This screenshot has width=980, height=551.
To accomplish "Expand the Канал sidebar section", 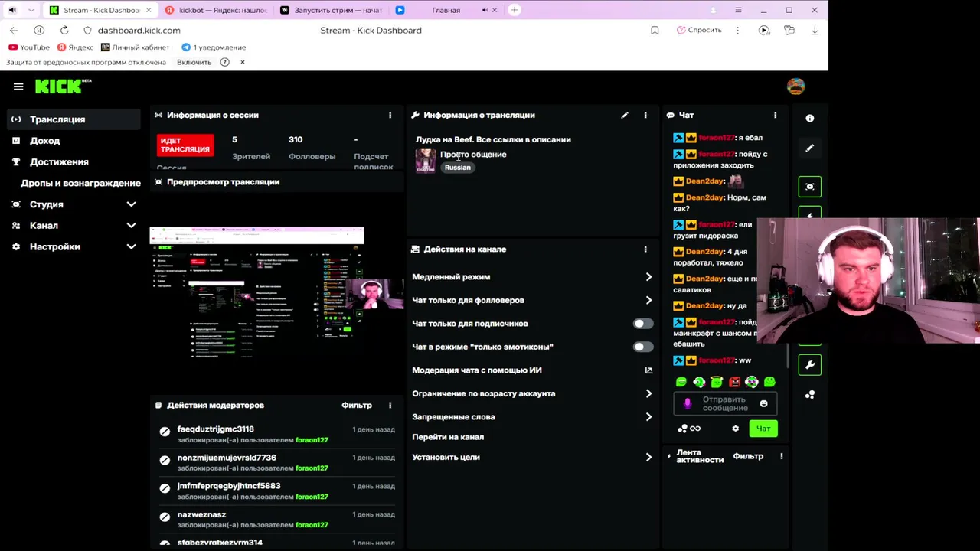I will tap(131, 226).
